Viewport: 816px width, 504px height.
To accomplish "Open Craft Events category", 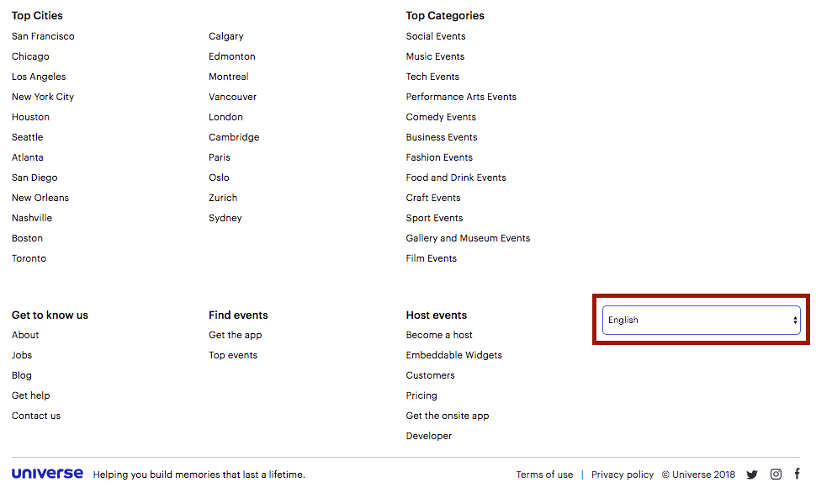I will click(x=433, y=198).
